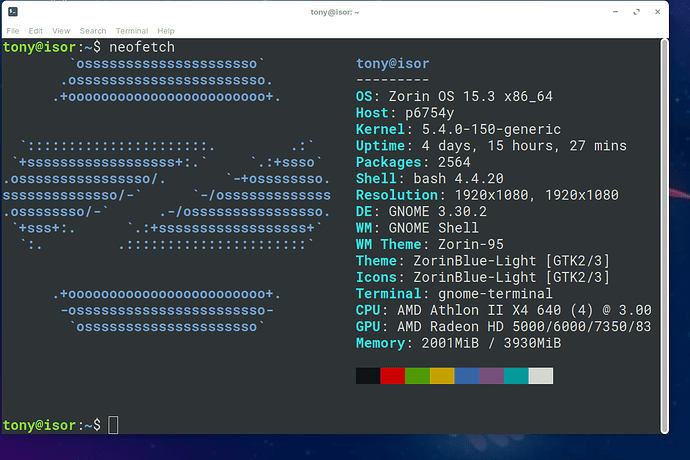Click the cursor at the bottom prompt
Viewport: 690px width, 460px height.
(113, 425)
